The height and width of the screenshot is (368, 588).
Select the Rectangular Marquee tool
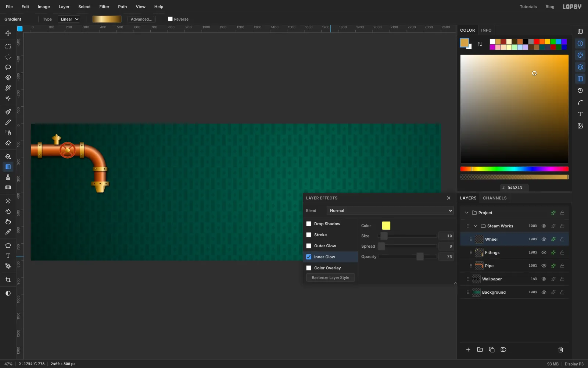[x=8, y=47]
